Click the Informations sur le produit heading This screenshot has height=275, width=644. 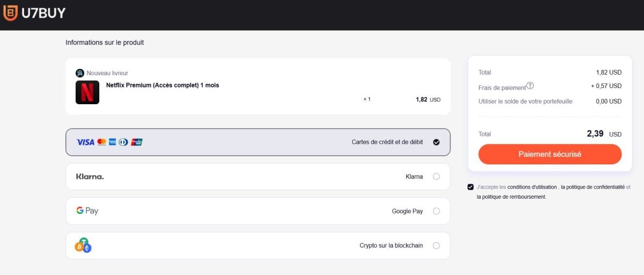[105, 42]
